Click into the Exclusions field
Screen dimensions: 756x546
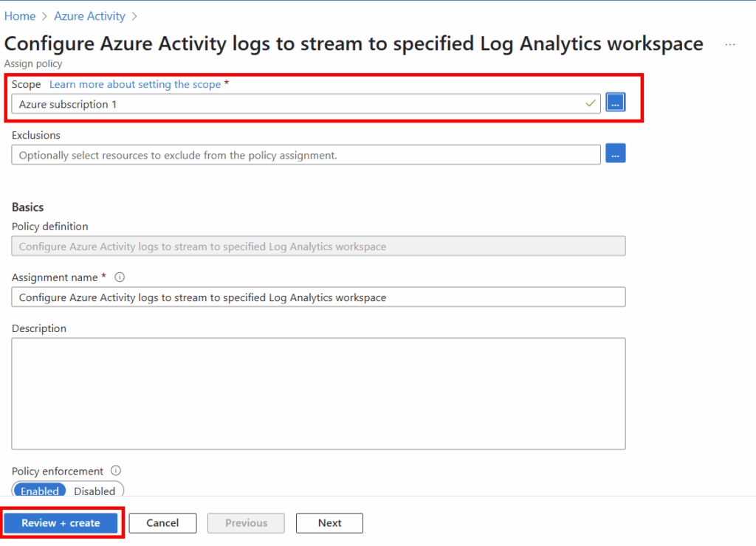pyautogui.click(x=306, y=155)
